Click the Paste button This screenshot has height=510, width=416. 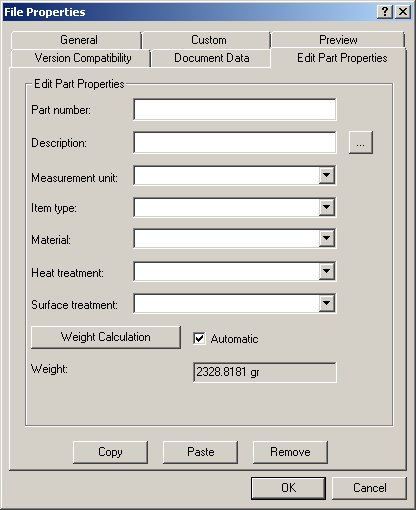(x=200, y=452)
